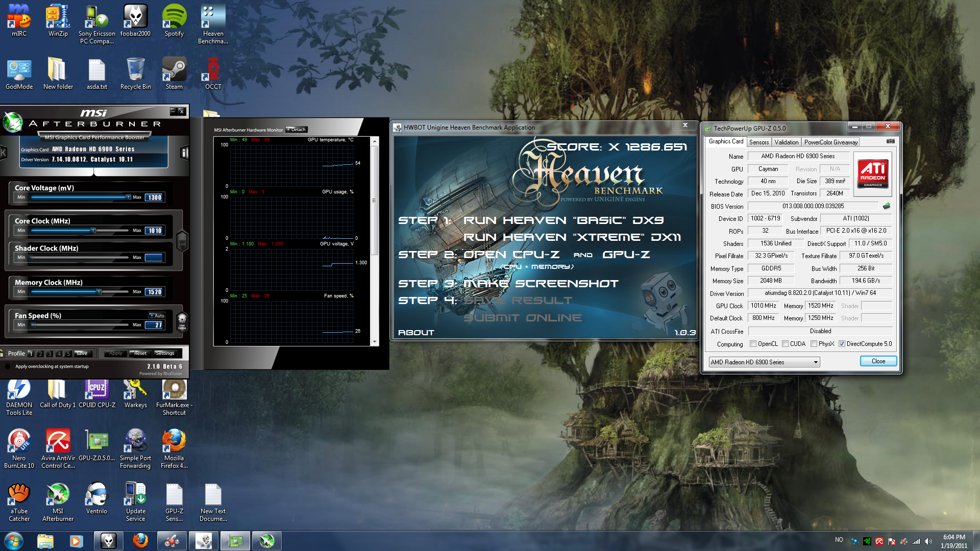Click Fan Speed value field 27

tap(154, 325)
